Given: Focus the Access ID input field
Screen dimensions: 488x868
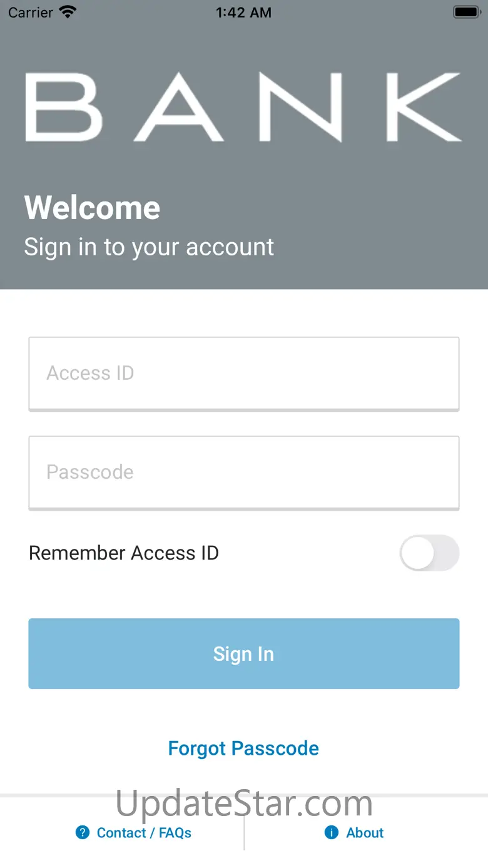Looking at the screenshot, I should (244, 373).
